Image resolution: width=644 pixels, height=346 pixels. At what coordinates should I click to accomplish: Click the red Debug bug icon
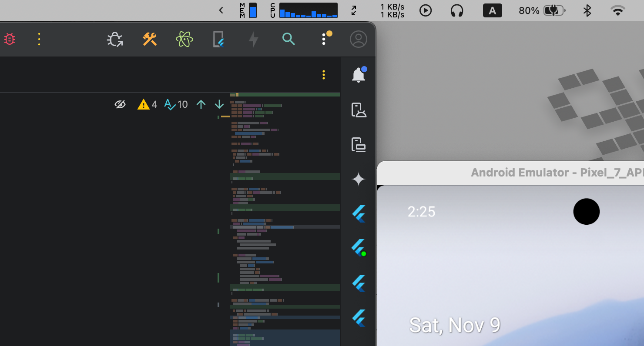pyautogui.click(x=10, y=40)
